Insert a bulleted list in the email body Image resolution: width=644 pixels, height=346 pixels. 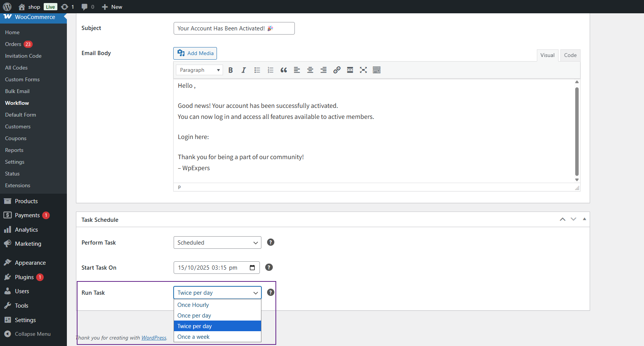point(257,70)
